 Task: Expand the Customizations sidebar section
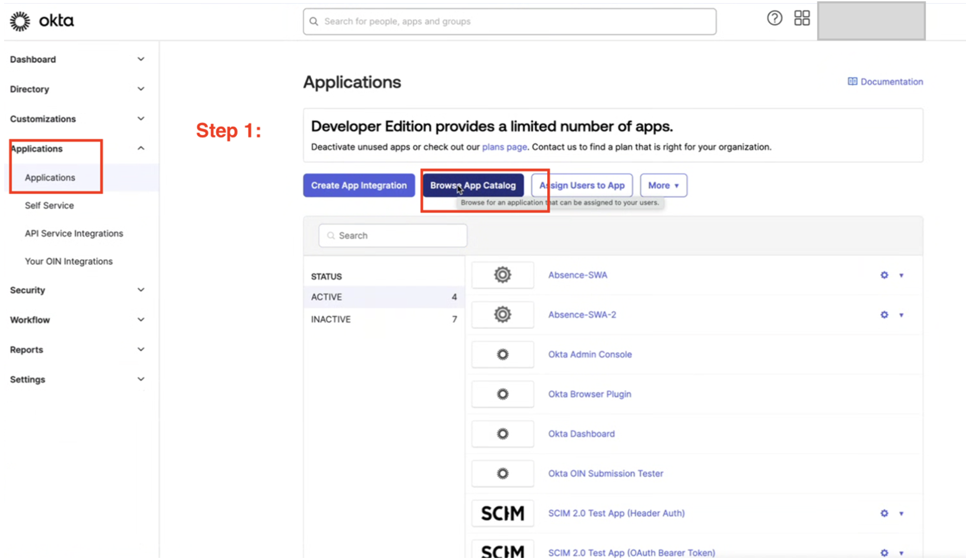pos(141,119)
